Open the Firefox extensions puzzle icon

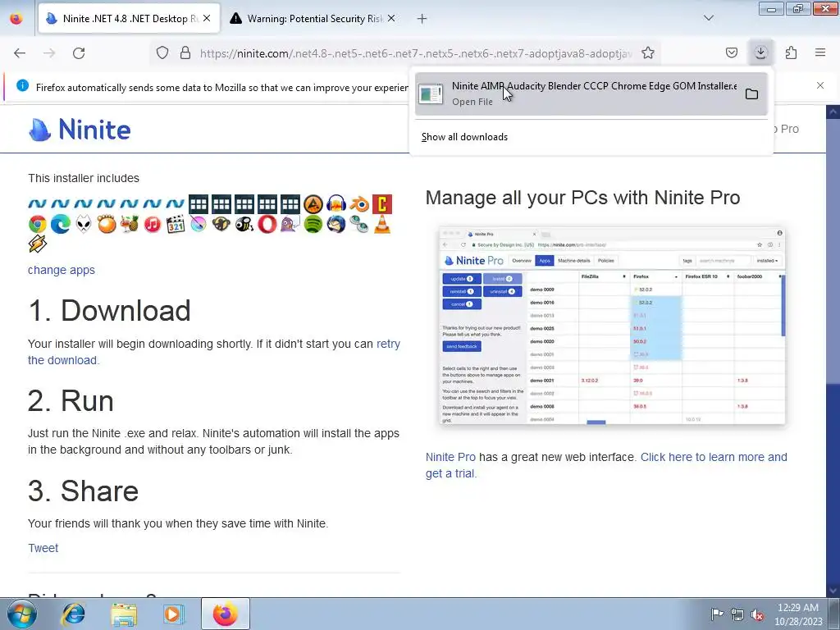click(x=791, y=52)
